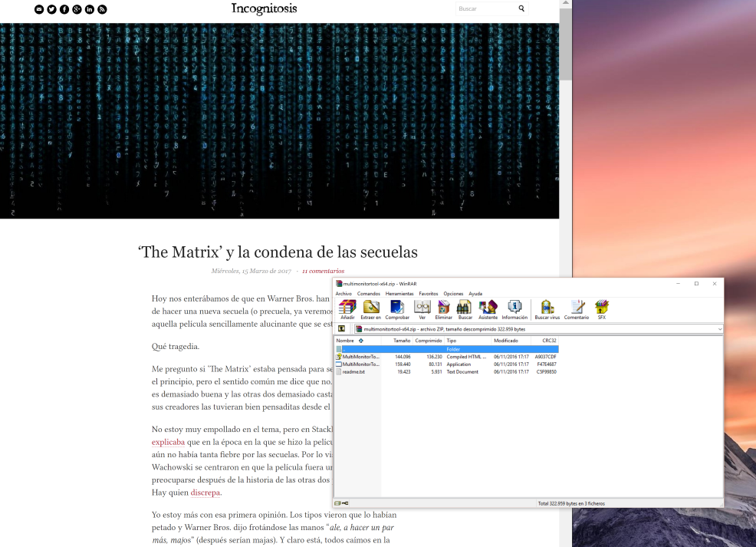Click the Extraer en toolbar icon
The height and width of the screenshot is (547, 756).
372,309
